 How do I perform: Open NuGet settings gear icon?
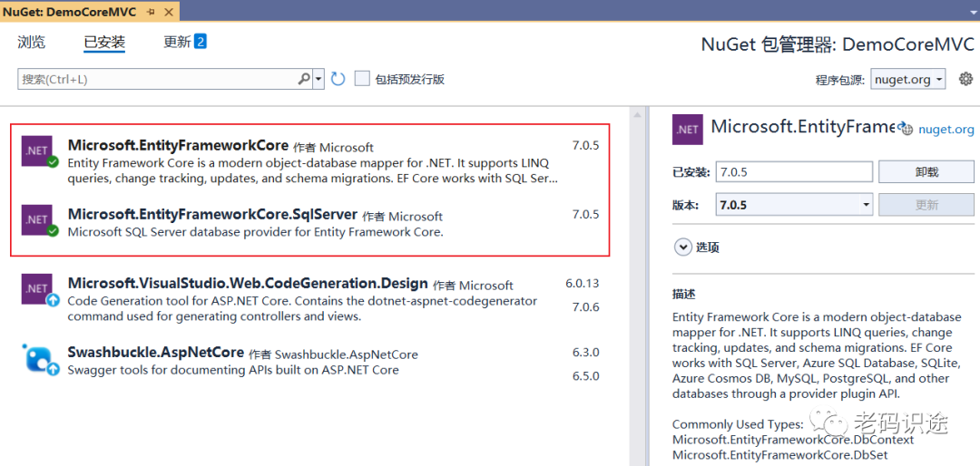pyautogui.click(x=965, y=79)
